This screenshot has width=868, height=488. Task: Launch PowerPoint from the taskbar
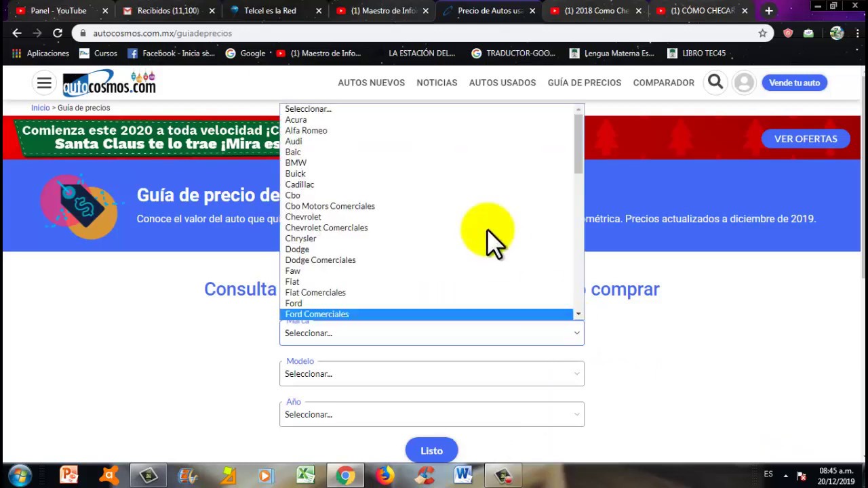pos(69,475)
